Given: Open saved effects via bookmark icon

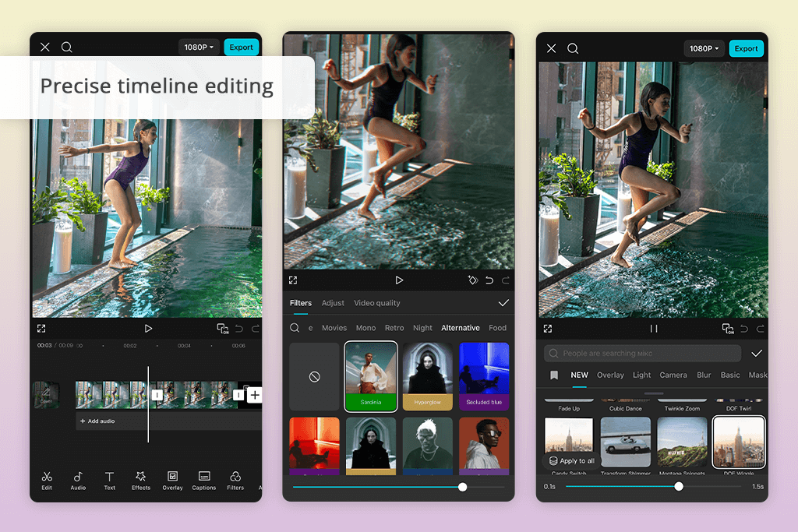Looking at the screenshot, I should click(x=554, y=375).
